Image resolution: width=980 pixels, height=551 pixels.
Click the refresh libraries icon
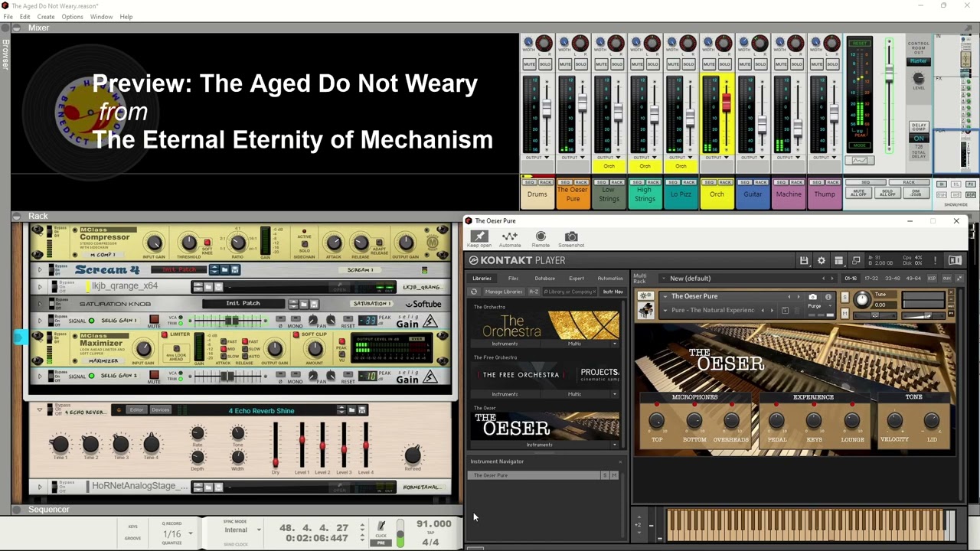click(474, 292)
